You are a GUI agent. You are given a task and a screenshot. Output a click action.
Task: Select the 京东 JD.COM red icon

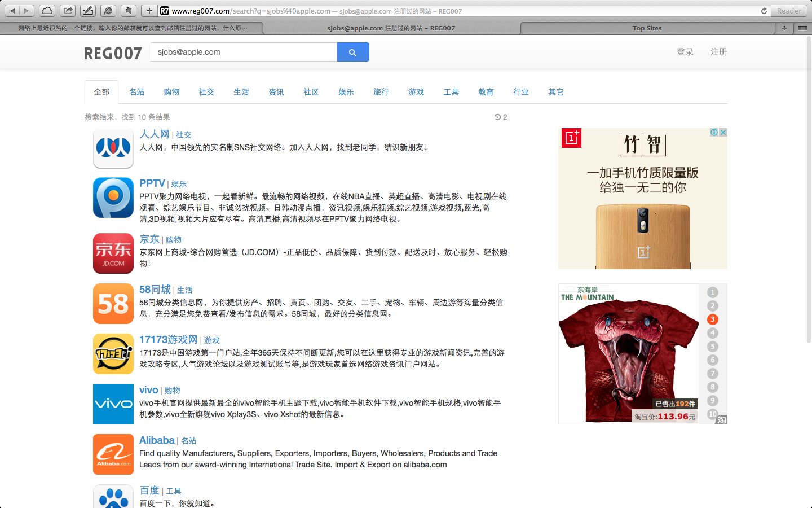click(x=113, y=253)
